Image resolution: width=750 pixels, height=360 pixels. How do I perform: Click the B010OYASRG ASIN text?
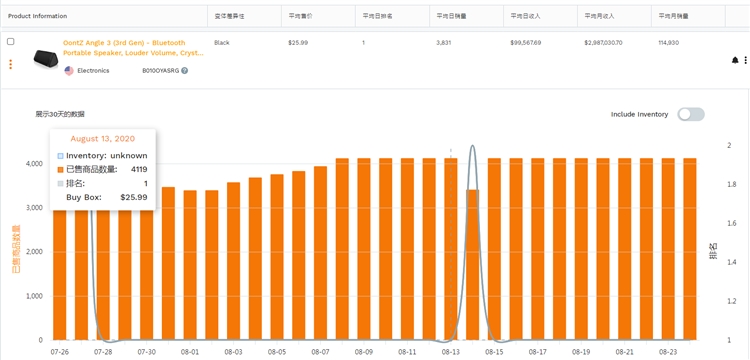click(x=160, y=71)
